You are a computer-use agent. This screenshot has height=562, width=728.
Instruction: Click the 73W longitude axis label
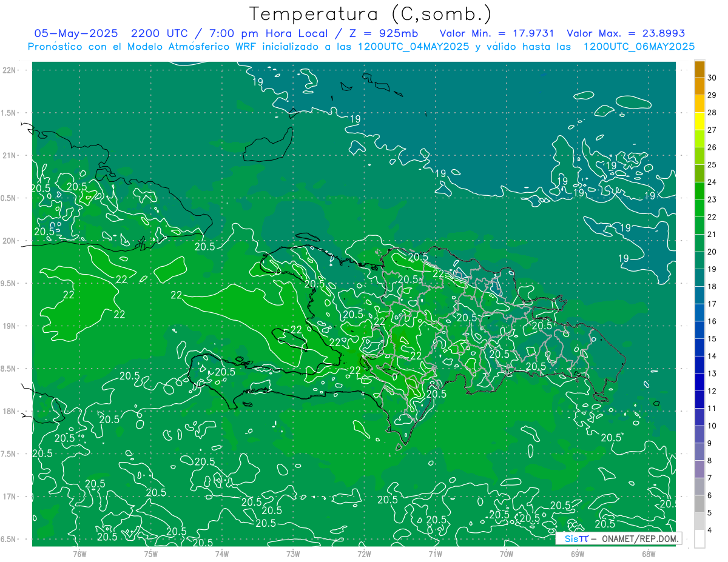click(x=293, y=554)
